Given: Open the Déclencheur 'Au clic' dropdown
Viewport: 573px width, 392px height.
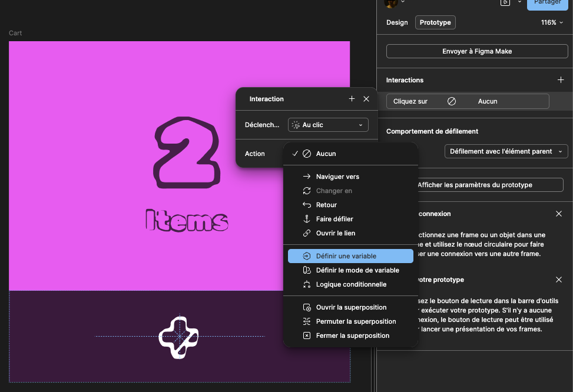Looking at the screenshot, I should [328, 125].
